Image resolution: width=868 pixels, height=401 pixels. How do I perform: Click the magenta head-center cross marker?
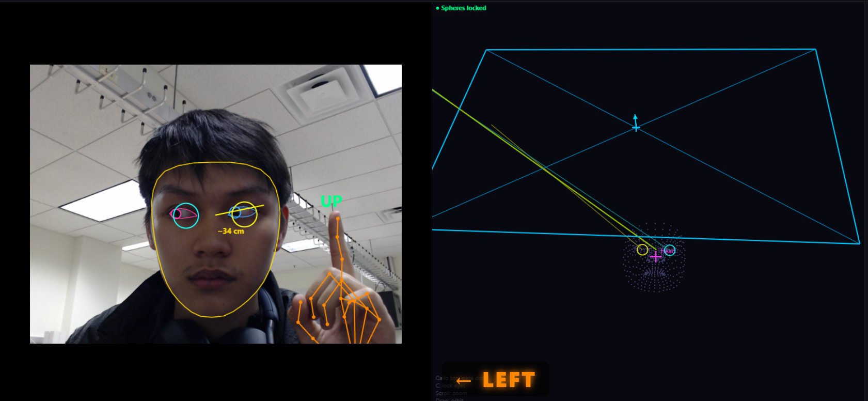656,256
